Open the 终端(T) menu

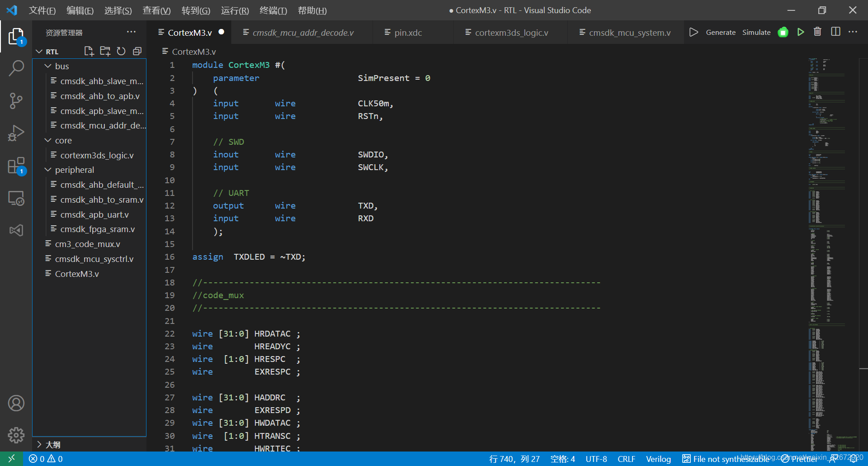click(273, 10)
